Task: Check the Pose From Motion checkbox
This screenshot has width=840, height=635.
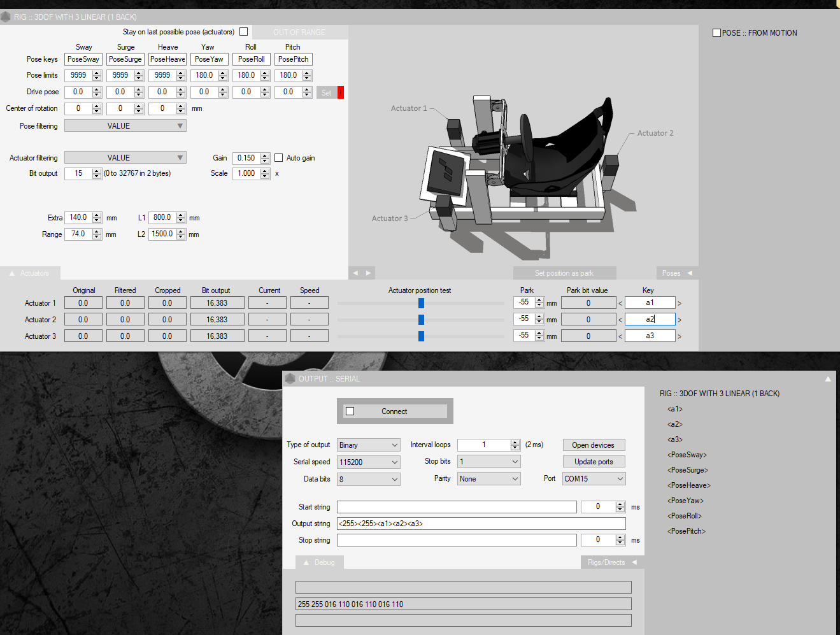Action: click(716, 33)
